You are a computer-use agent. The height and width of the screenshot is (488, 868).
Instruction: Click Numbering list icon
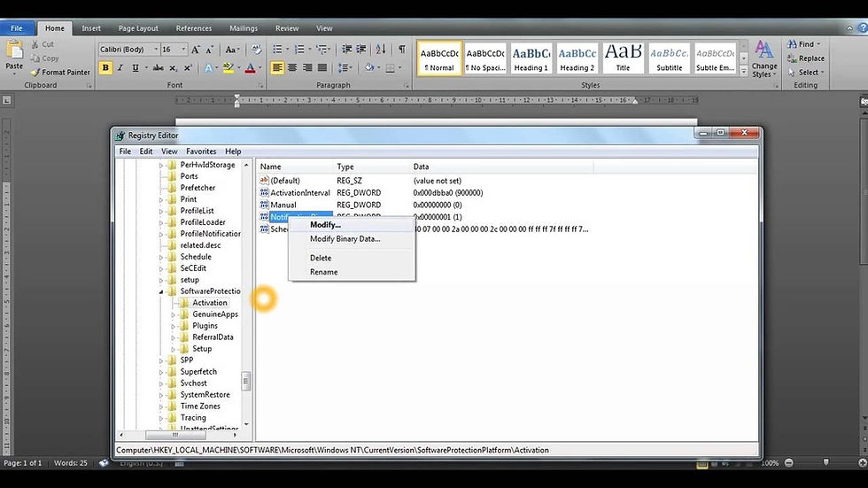coord(299,50)
